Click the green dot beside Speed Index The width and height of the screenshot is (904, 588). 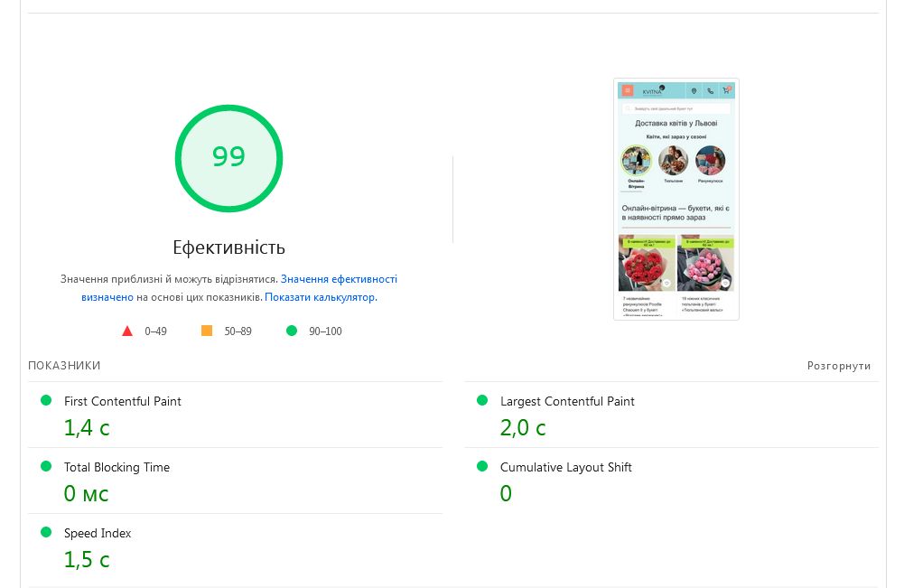tap(46, 532)
